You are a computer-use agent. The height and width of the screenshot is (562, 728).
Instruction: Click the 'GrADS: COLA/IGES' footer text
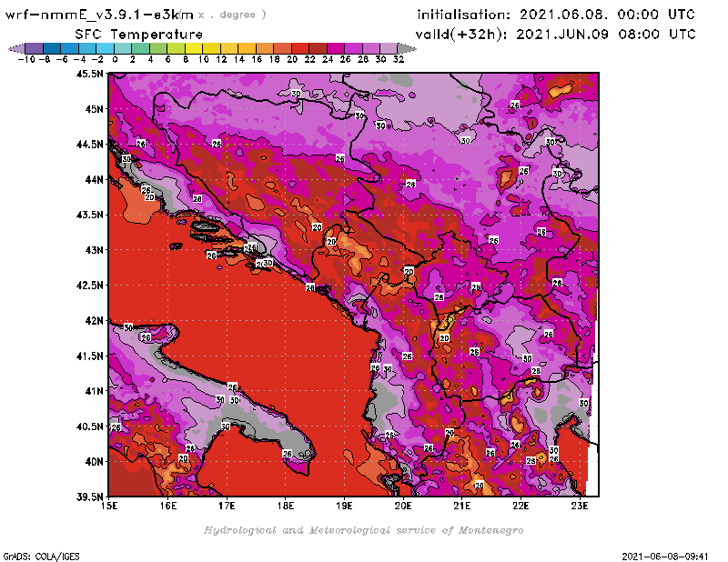point(42,556)
